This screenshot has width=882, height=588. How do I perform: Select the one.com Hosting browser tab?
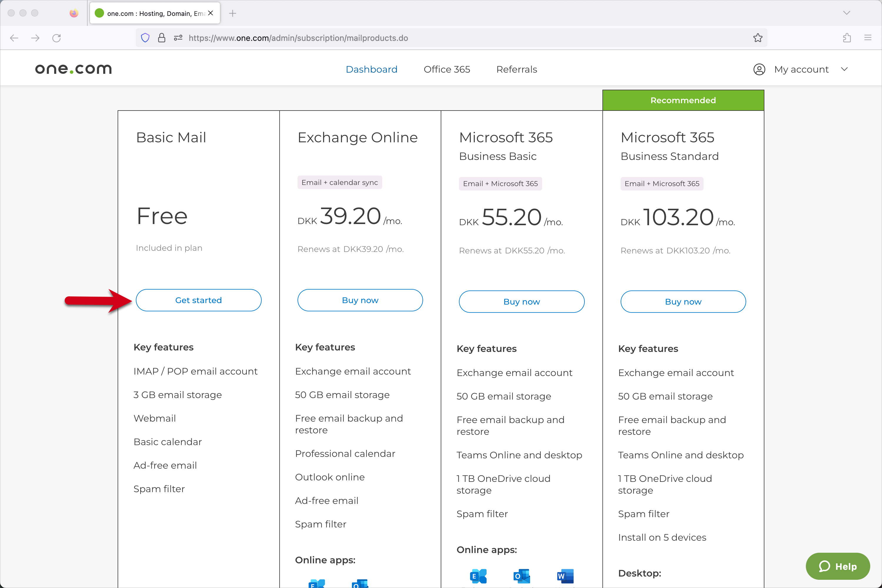click(155, 13)
